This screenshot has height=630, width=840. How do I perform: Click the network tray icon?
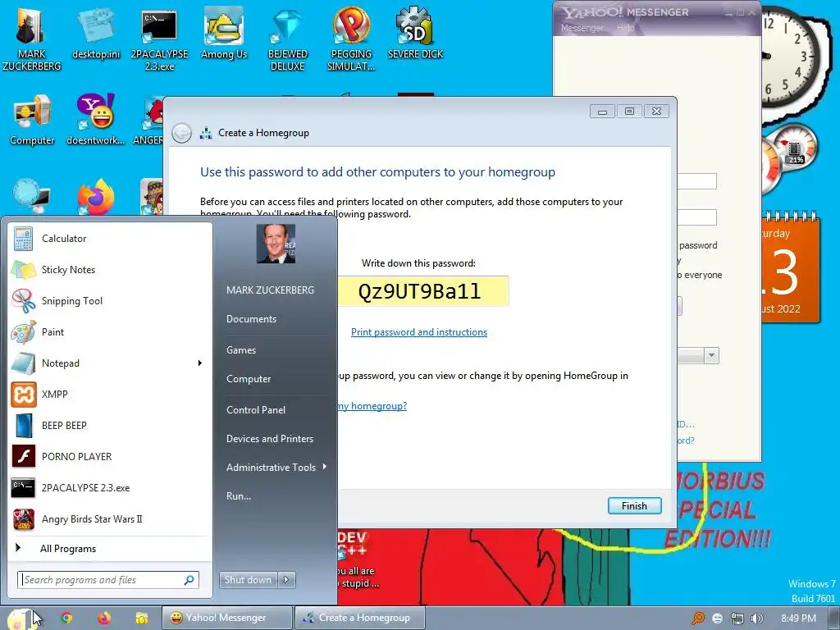(737, 619)
